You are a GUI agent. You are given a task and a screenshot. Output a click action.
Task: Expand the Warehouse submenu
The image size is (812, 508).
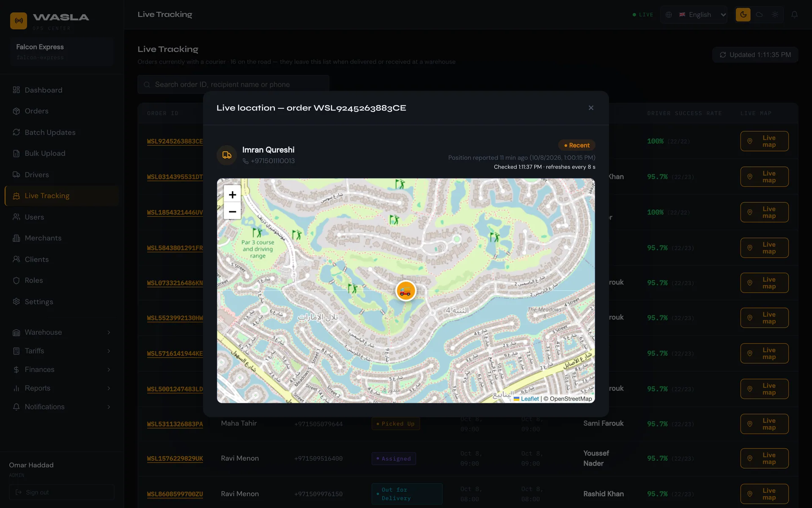coord(62,332)
